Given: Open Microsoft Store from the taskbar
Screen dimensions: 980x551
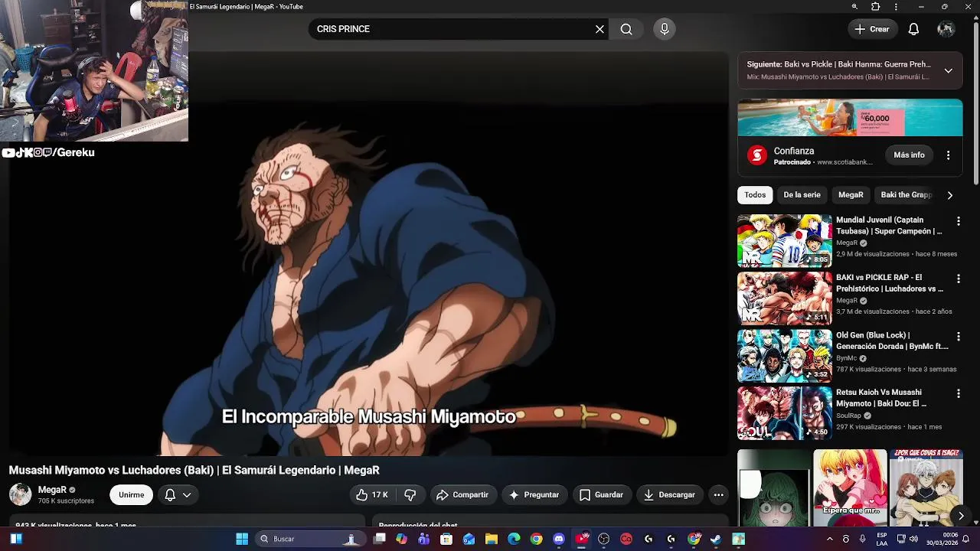Looking at the screenshot, I should pos(446,539).
